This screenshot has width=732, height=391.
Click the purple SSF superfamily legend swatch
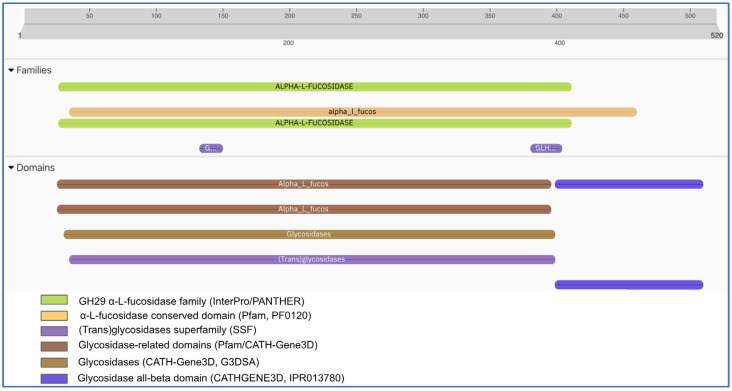[54, 331]
